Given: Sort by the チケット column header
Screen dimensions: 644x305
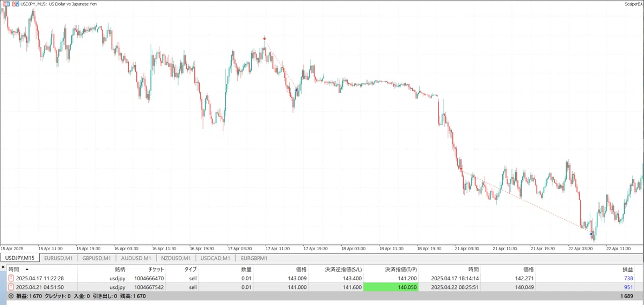Looking at the screenshot, I should (x=155, y=268).
